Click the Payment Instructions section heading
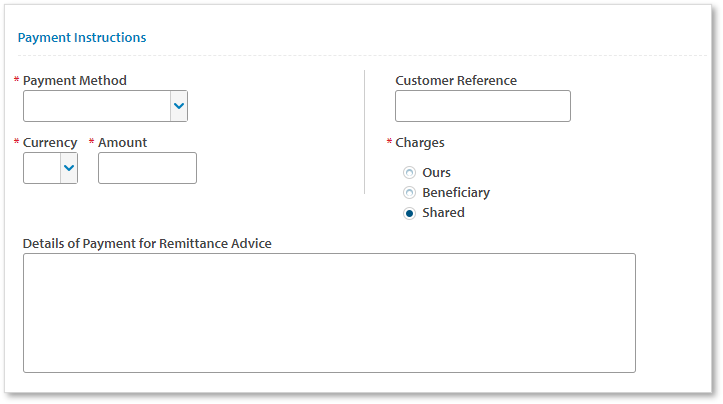The height and width of the screenshot is (404, 723). pos(82,38)
